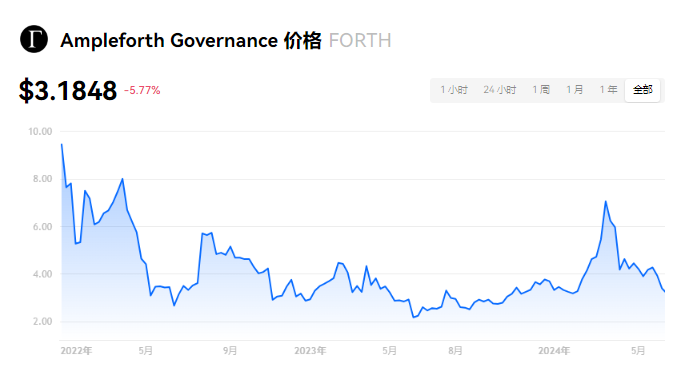Switch chart to 1周 range
The image size is (673, 372).
point(541,90)
